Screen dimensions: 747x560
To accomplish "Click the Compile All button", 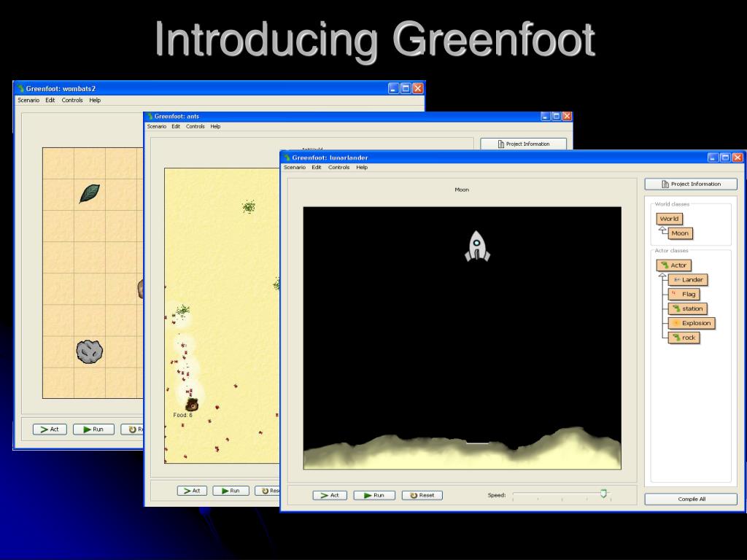I will [x=691, y=499].
